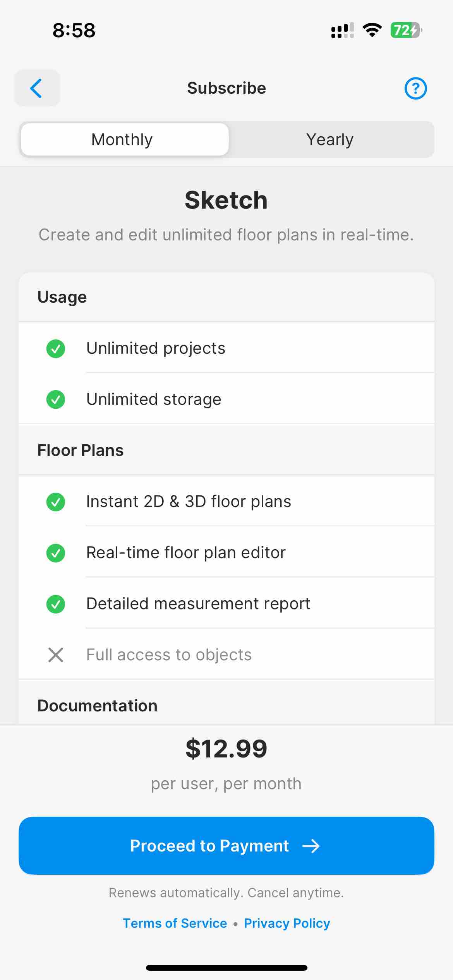
Task: Tap the battery indicator in status bar
Action: [x=406, y=30]
